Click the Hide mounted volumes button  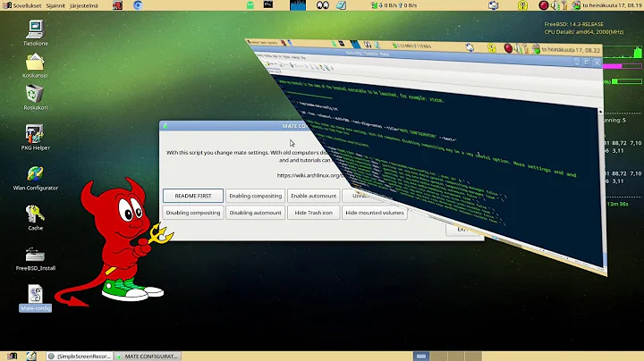(x=375, y=213)
